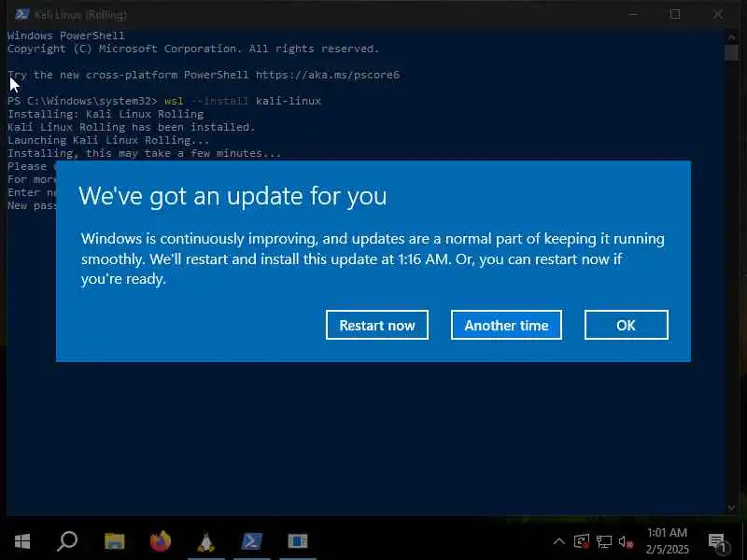The height and width of the screenshot is (560, 747).
Task: Open the Action Center notifications icon
Action: (x=717, y=542)
